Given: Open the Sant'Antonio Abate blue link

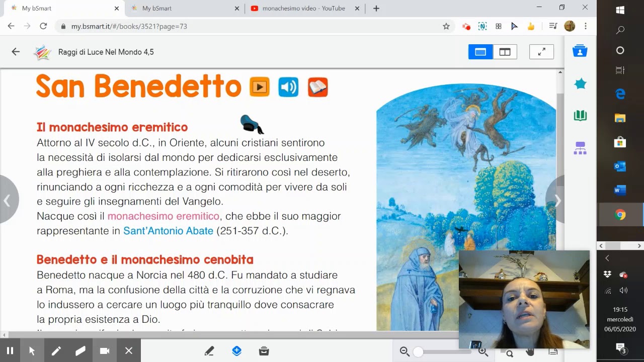Looking at the screenshot, I should [168, 231].
